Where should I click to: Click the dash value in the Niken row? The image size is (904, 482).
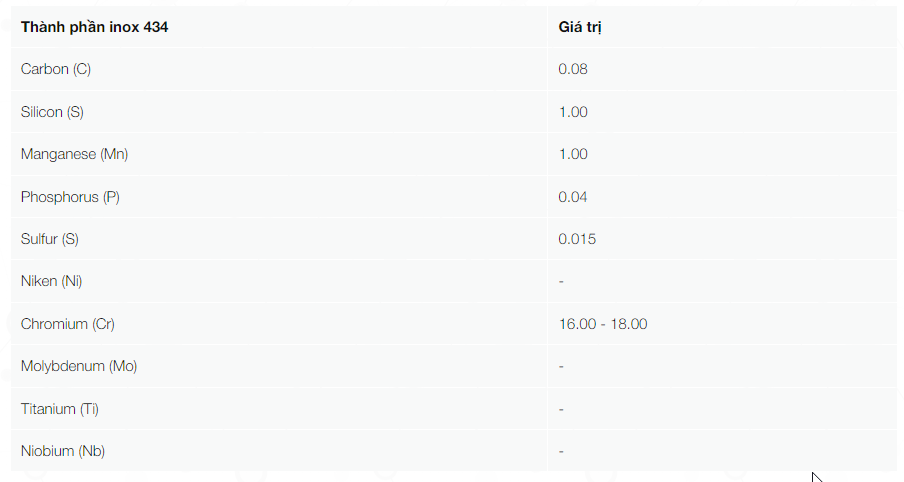(x=561, y=281)
